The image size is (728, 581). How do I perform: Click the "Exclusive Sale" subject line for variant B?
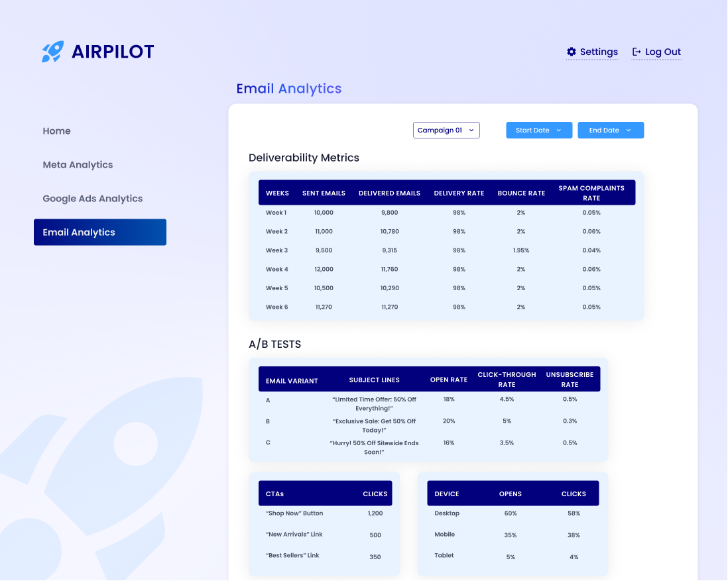tap(374, 425)
